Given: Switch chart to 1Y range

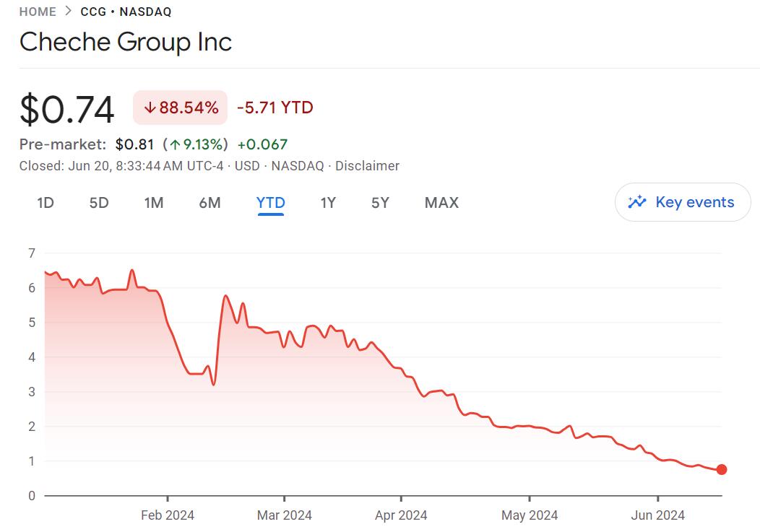Looking at the screenshot, I should [x=328, y=203].
